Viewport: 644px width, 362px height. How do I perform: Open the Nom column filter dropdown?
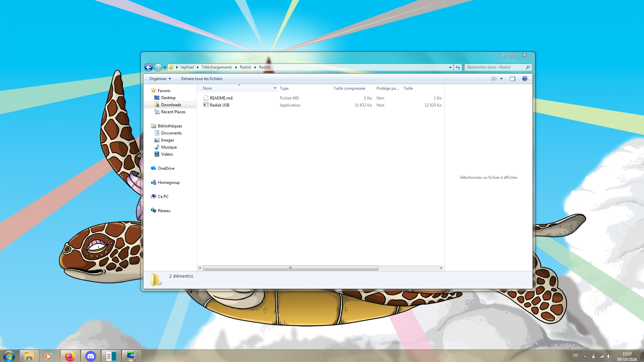(x=275, y=88)
